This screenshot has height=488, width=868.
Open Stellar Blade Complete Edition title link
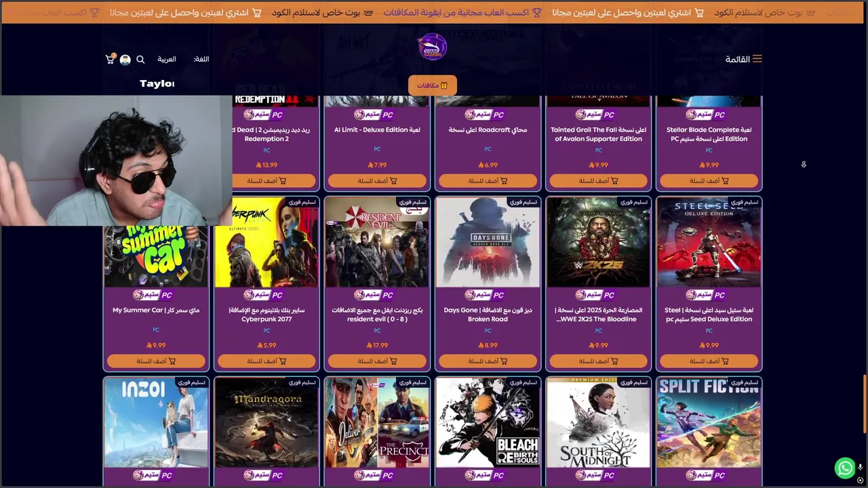(x=709, y=134)
